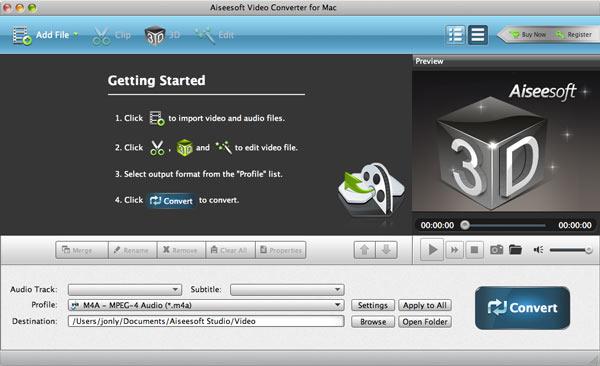Click Apply to All button
The image size is (600, 366).
click(x=425, y=305)
